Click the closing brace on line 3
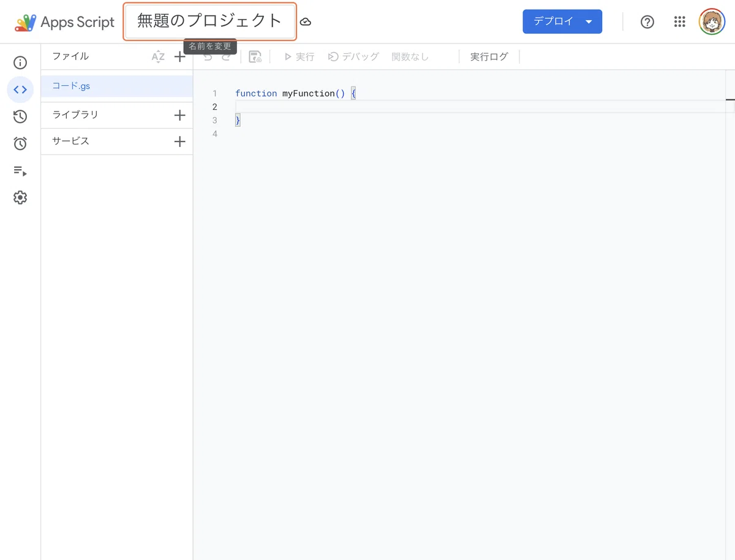The width and height of the screenshot is (735, 560). (238, 120)
